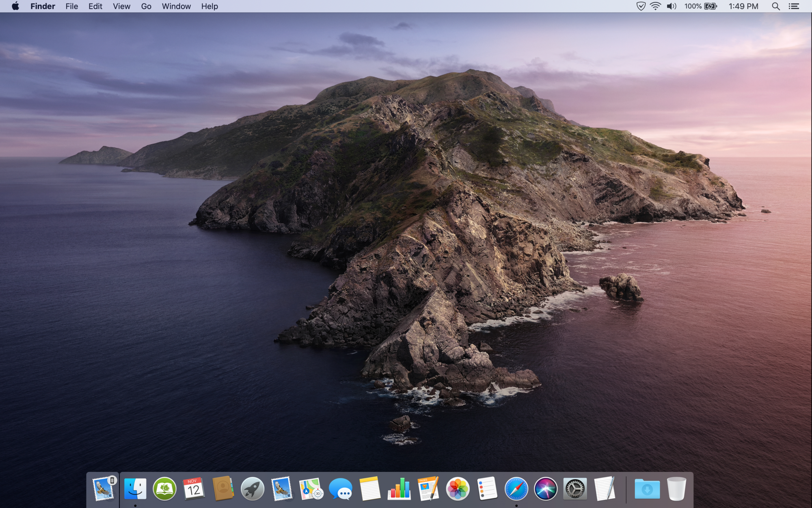812x508 pixels.
Task: Open the Downloads folder stack
Action: click(647, 488)
